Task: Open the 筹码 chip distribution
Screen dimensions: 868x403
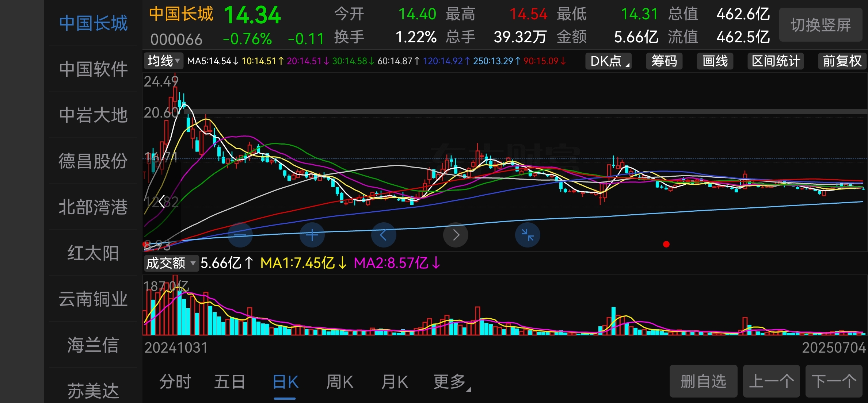Action: point(664,61)
